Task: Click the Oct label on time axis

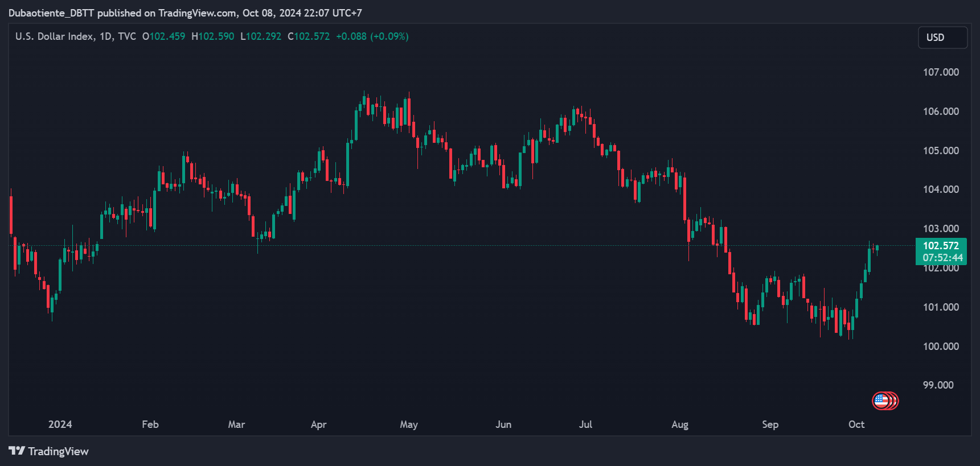Action: click(x=856, y=424)
